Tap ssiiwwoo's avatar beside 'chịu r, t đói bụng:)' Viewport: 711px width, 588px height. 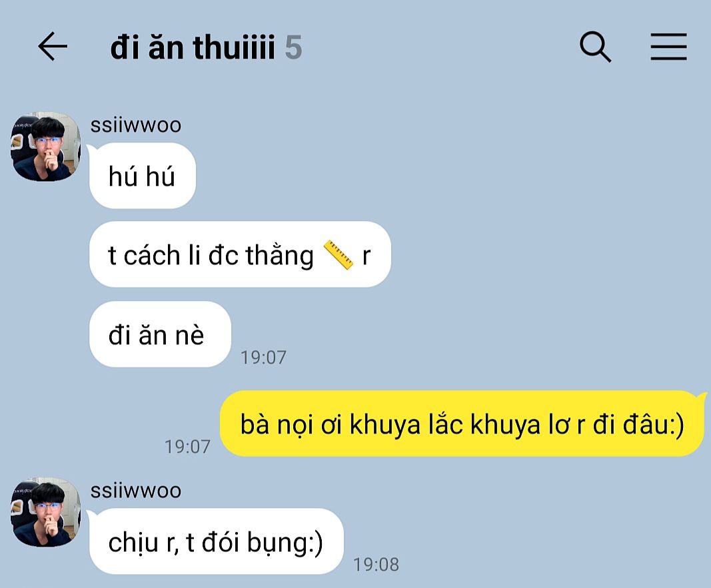coord(45,512)
